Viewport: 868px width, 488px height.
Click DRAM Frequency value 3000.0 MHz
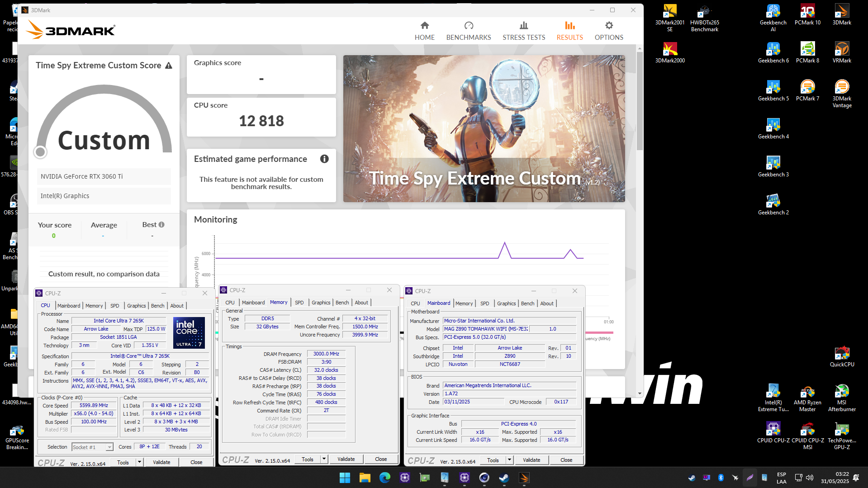(326, 354)
